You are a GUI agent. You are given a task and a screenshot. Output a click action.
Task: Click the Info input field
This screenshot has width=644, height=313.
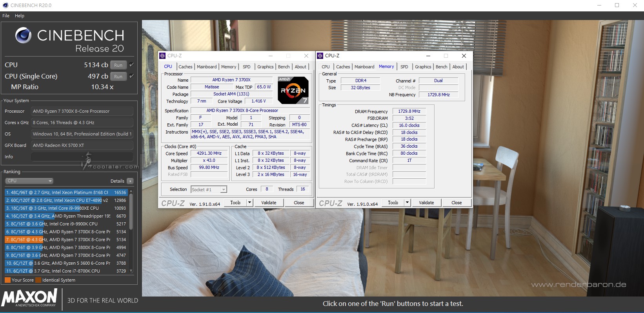coord(82,157)
